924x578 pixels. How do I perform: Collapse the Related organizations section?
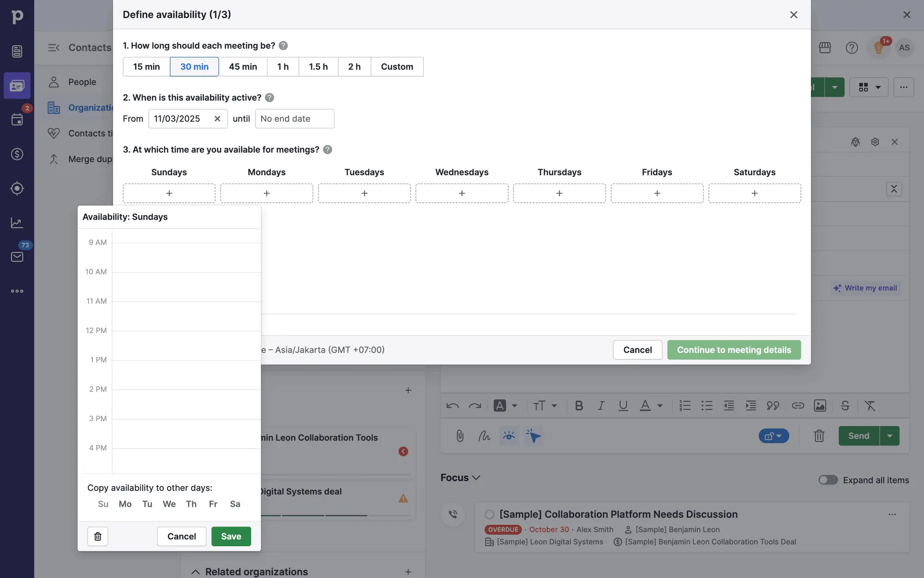click(x=195, y=572)
